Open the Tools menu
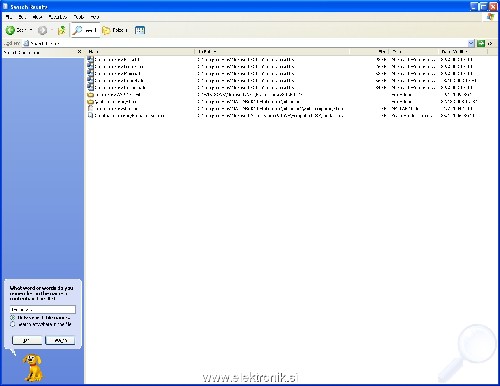Viewport: 500px width, 386px height. [79, 17]
